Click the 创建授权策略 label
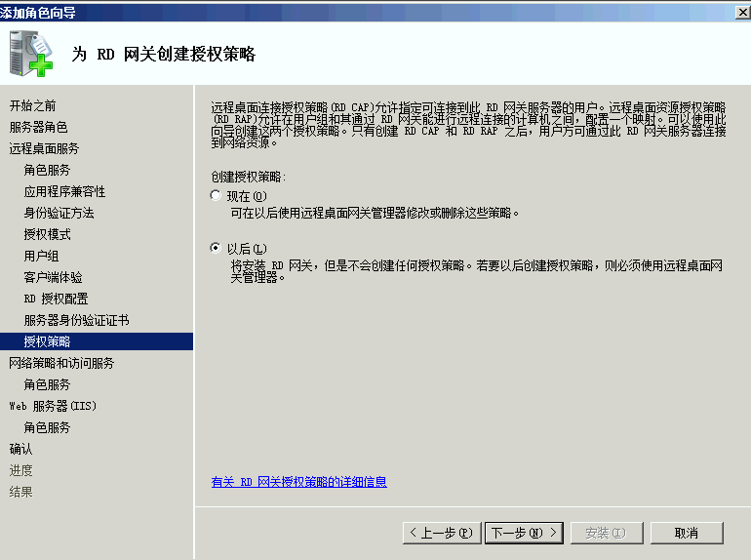The width and height of the screenshot is (751, 560). [248, 177]
